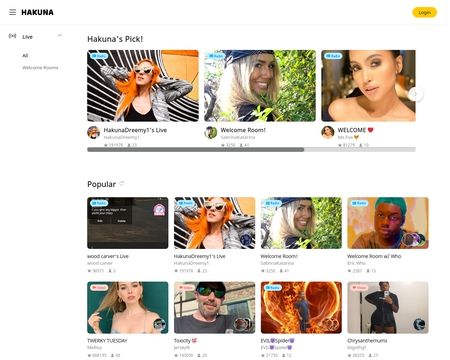Select Live in the sidebar

[x=27, y=37]
